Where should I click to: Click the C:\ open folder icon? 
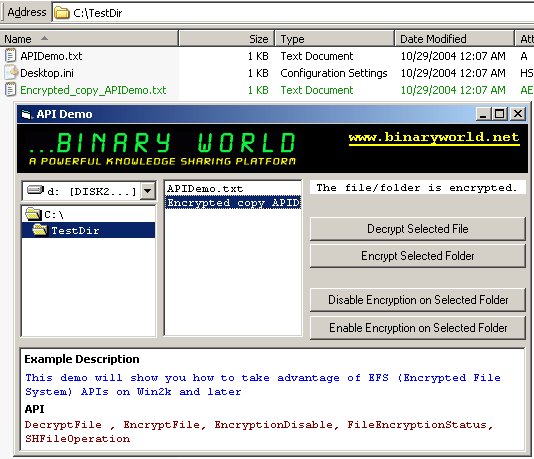[33, 214]
